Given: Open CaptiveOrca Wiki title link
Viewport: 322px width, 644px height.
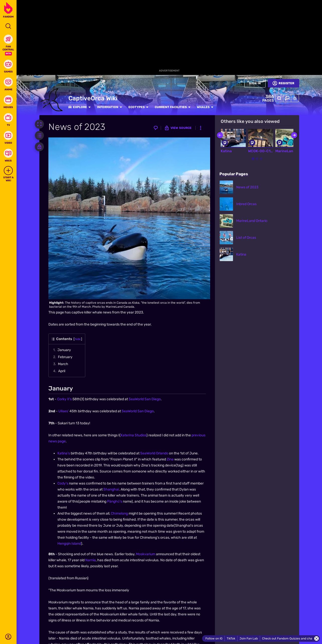Looking at the screenshot, I should (x=93, y=98).
